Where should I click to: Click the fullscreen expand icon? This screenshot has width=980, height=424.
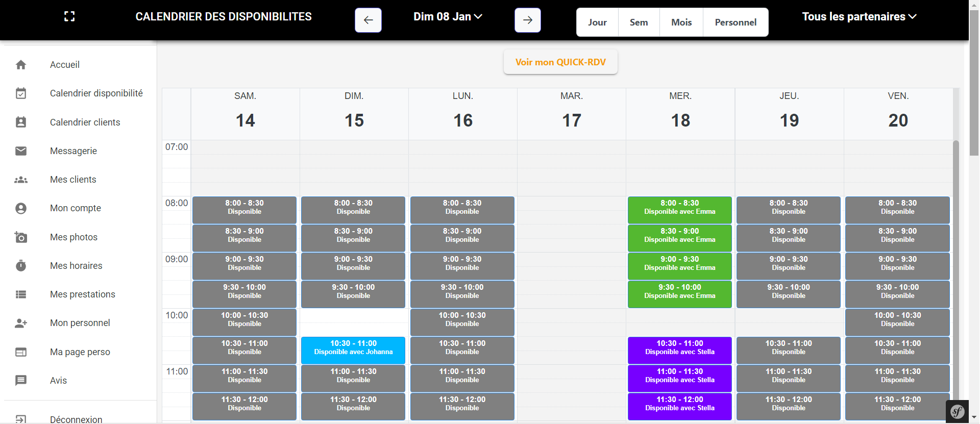coord(69,16)
